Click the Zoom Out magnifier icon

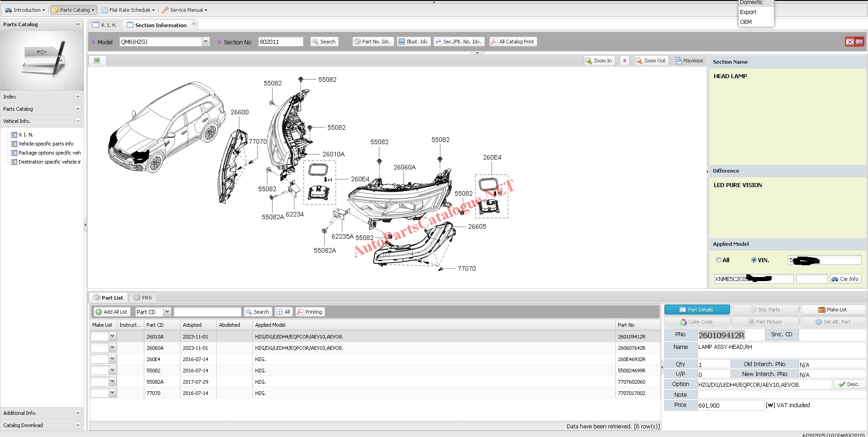pyautogui.click(x=639, y=61)
